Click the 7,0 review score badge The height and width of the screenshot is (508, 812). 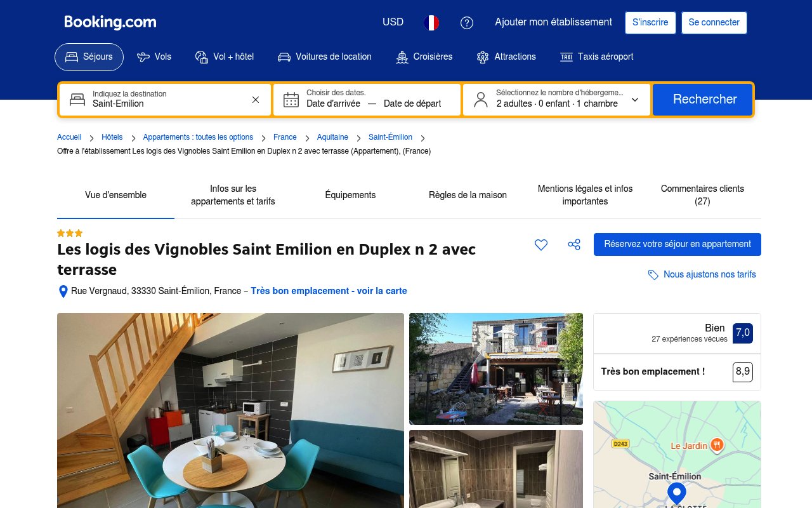coord(743,333)
